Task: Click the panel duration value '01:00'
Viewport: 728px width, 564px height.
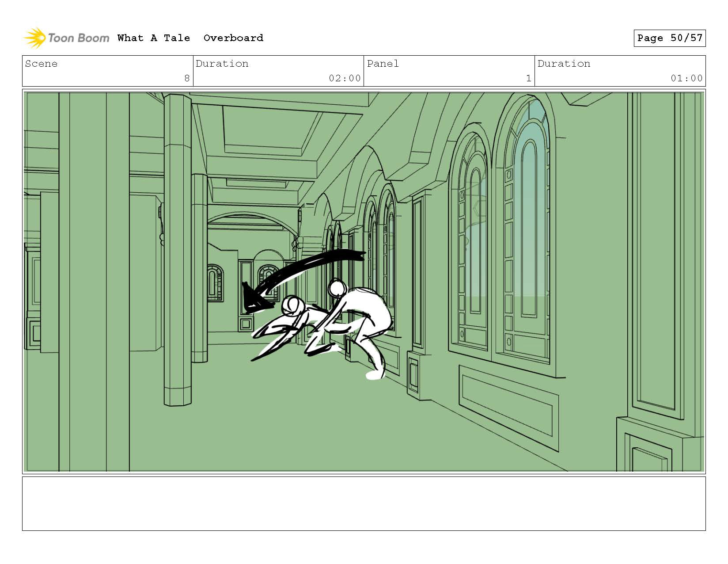Action: coord(686,78)
